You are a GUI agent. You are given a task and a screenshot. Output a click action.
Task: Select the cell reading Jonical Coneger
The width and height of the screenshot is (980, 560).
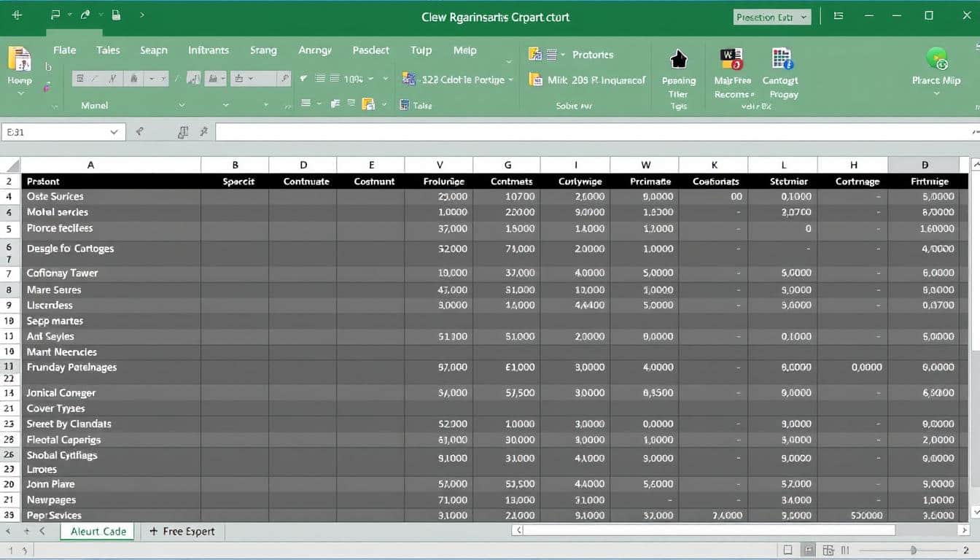point(111,393)
